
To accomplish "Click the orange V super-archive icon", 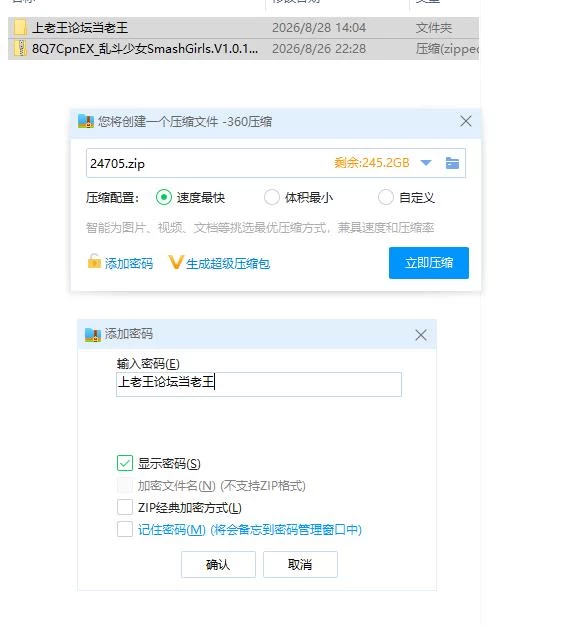I will pos(176,262).
